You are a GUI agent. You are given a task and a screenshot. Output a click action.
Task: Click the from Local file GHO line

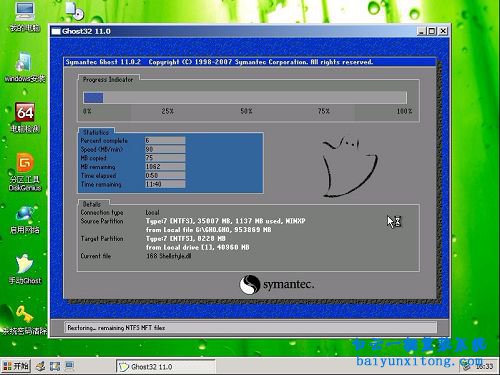tap(209, 230)
